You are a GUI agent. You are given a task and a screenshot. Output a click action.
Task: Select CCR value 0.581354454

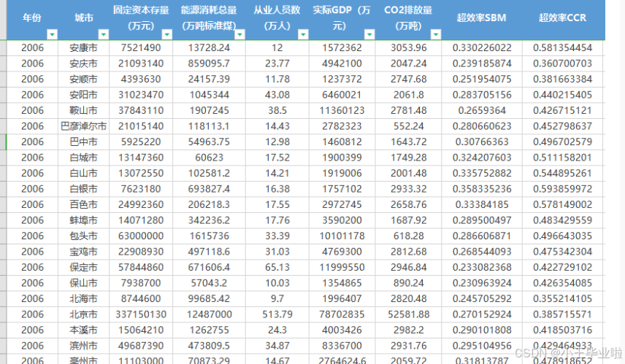(x=562, y=48)
